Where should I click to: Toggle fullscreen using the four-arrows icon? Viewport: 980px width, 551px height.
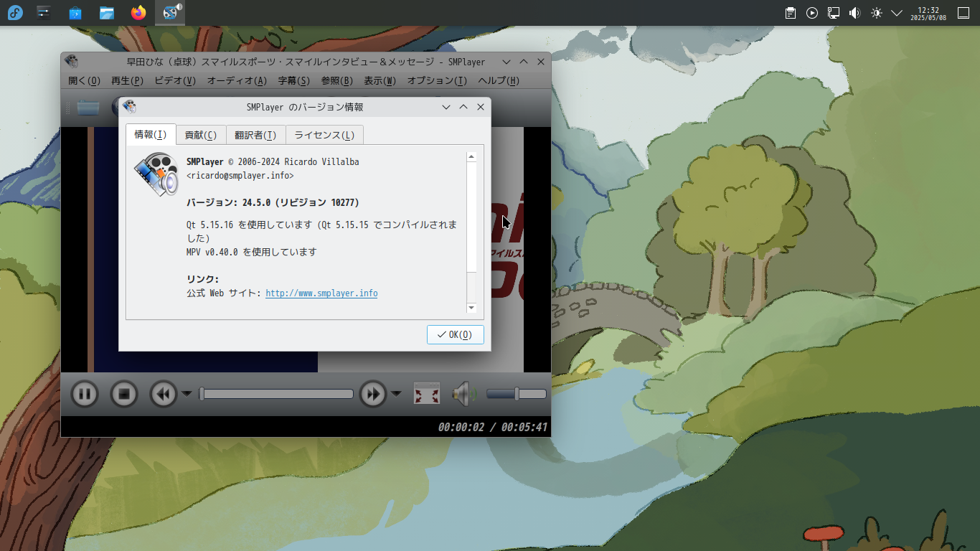(427, 394)
